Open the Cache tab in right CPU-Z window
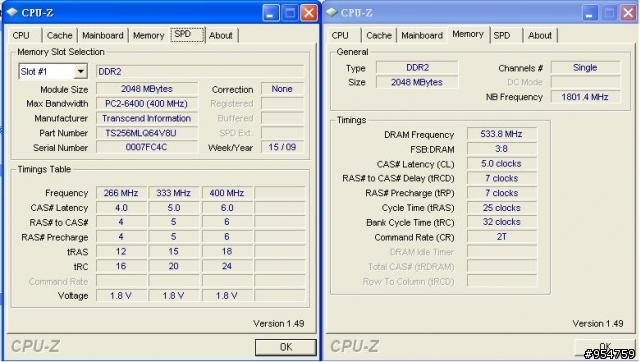 [x=379, y=36]
